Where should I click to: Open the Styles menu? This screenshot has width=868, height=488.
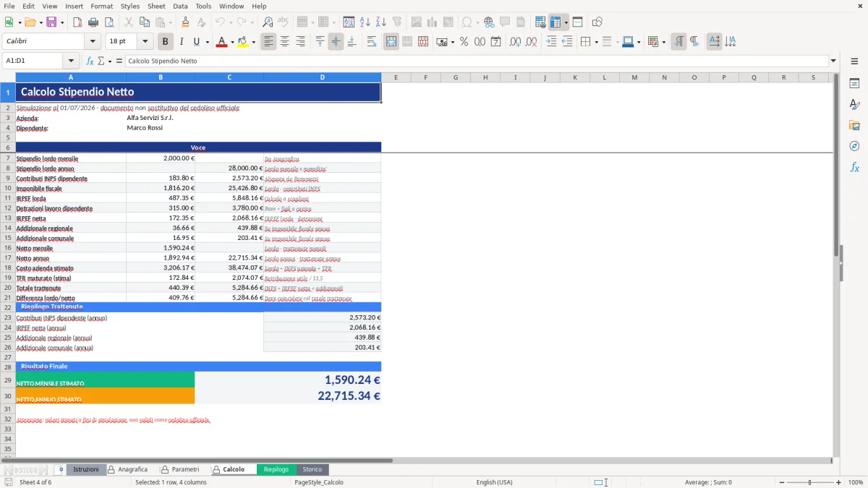coord(130,6)
